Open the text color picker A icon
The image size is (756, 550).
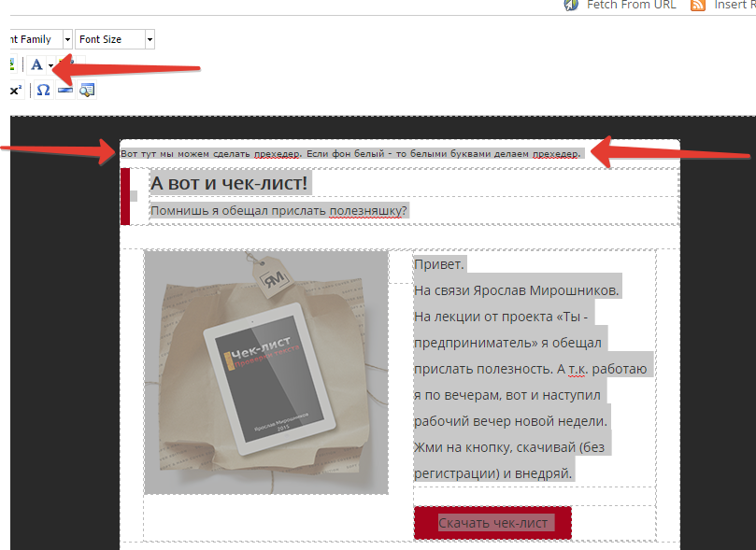pos(36,64)
